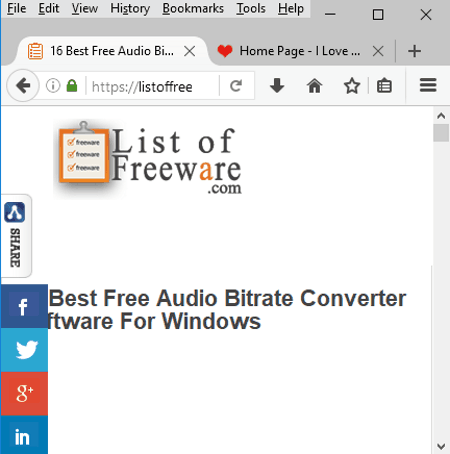The width and height of the screenshot is (450, 454).
Task: Click the List of Freeware logo
Action: point(149,159)
